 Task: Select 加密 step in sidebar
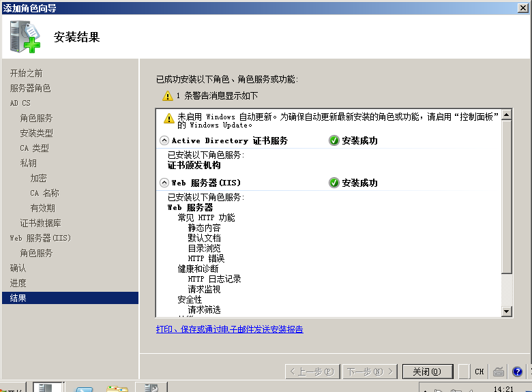click(38, 178)
